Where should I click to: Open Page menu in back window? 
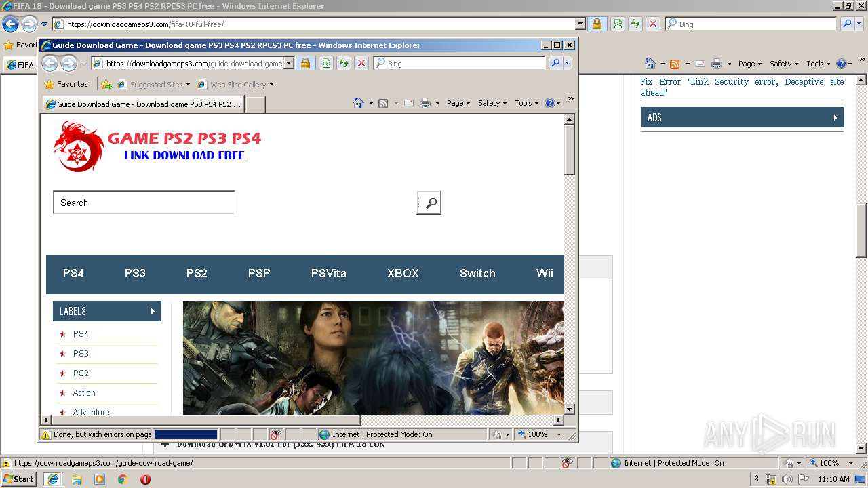(x=750, y=64)
